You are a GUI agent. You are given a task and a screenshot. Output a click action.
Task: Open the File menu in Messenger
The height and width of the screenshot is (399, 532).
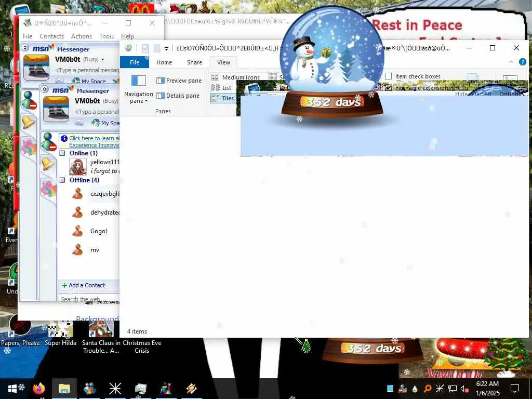(28, 36)
